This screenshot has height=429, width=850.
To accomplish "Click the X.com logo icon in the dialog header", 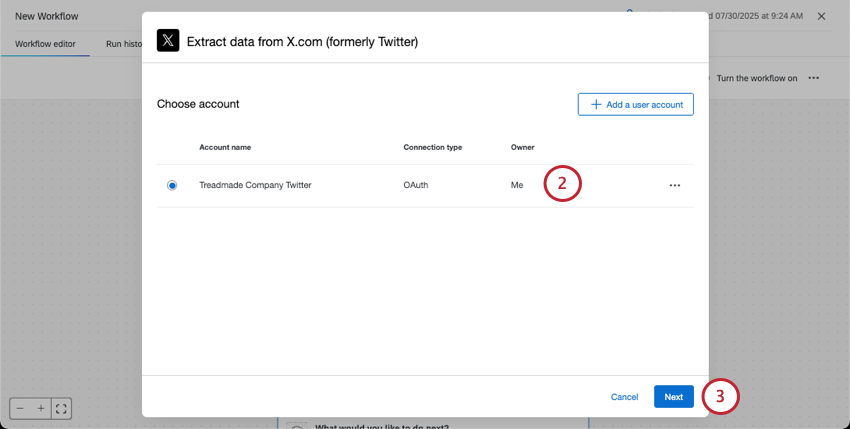I will point(168,41).
